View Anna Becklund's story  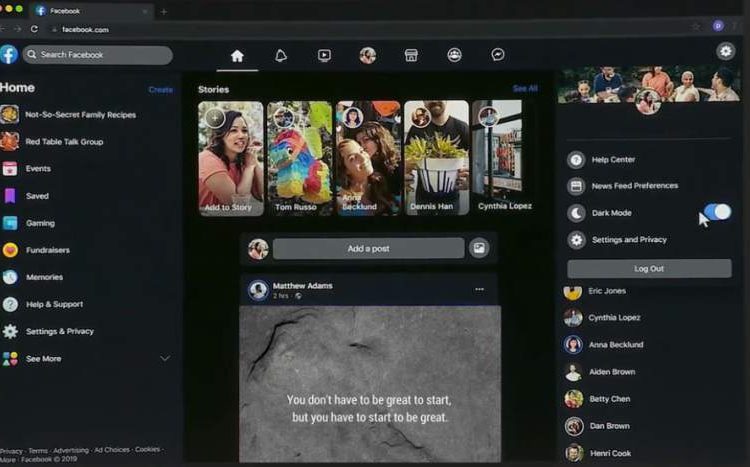point(368,158)
